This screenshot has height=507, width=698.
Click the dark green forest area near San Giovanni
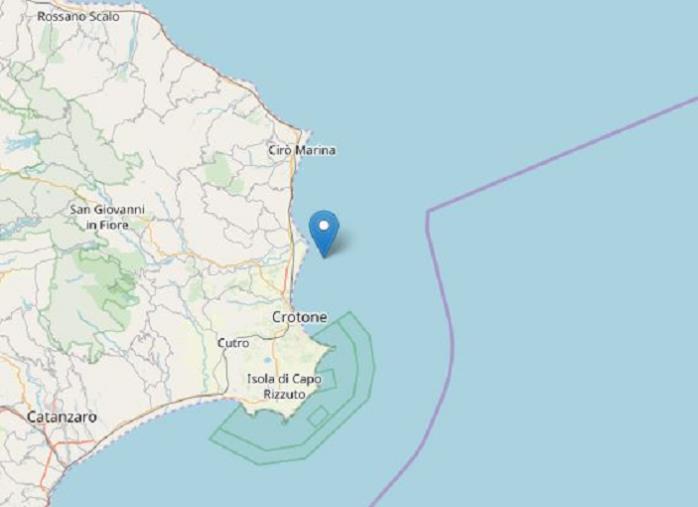point(111,285)
